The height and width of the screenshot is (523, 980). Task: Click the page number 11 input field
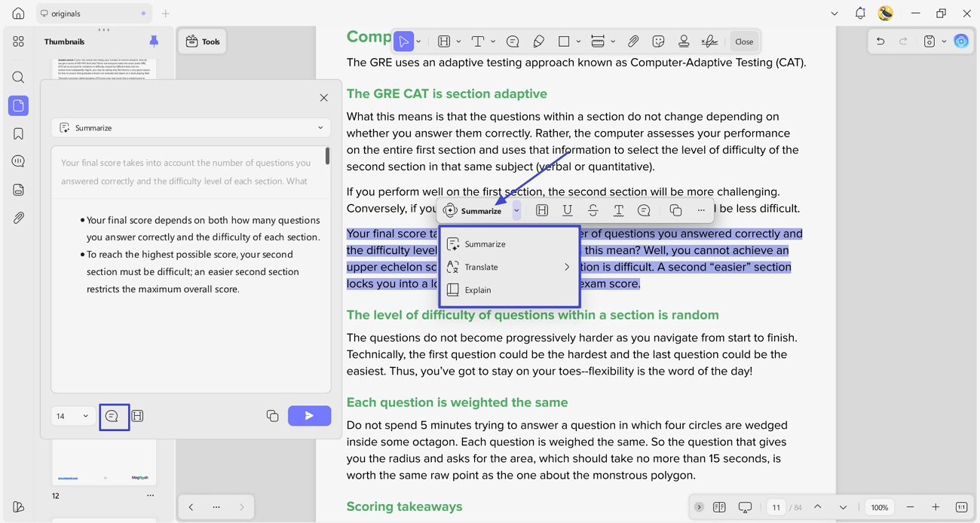pos(776,507)
